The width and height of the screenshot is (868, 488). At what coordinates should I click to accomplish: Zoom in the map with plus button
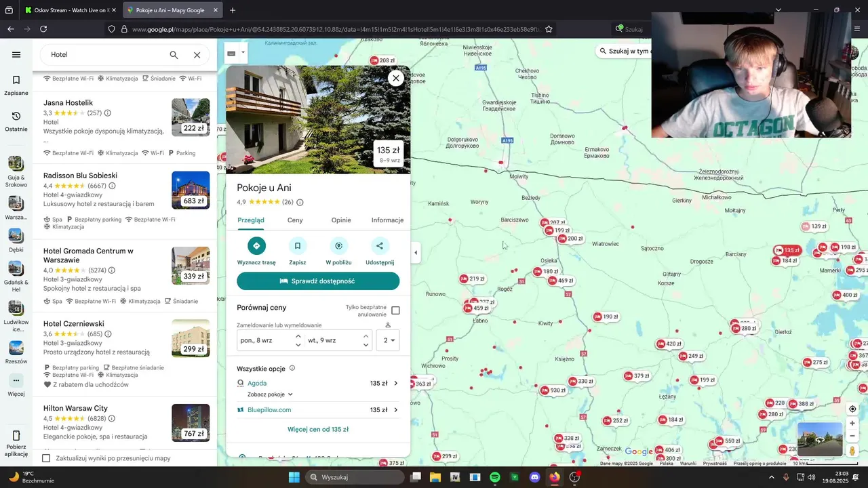[852, 423]
